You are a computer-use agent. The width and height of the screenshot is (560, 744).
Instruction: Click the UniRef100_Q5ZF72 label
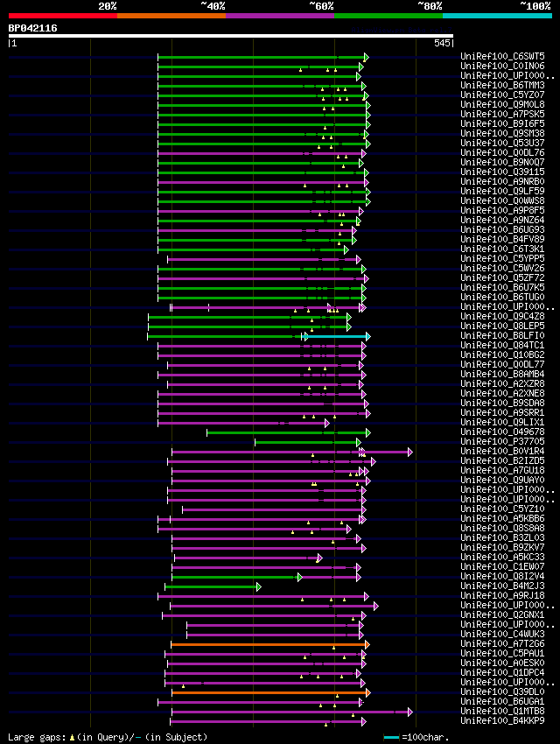point(502,277)
